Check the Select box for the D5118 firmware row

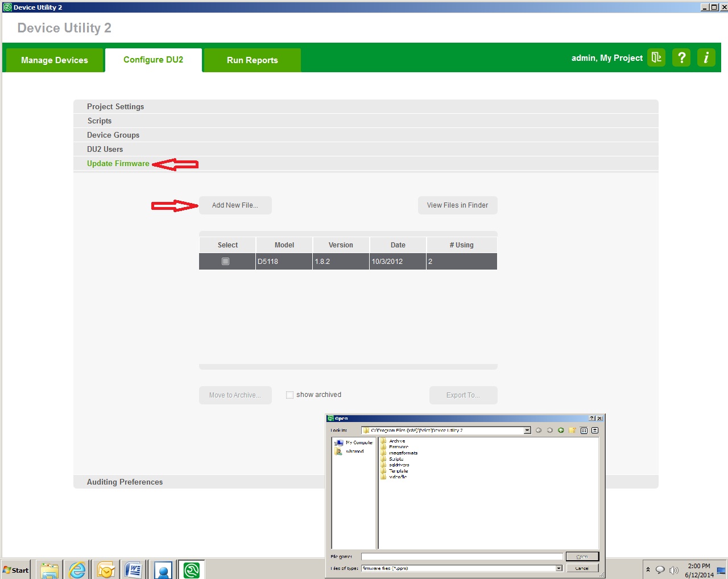226,261
